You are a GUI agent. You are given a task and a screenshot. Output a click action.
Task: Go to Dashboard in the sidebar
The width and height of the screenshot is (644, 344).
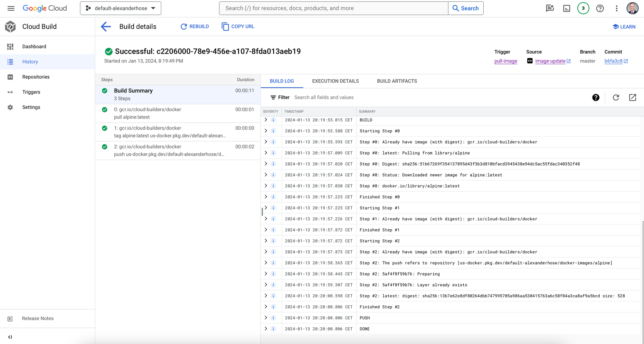(x=47, y=47)
